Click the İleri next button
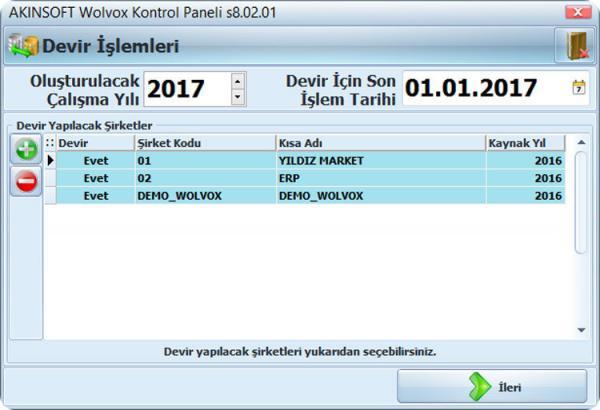600x410 pixels. click(492, 386)
